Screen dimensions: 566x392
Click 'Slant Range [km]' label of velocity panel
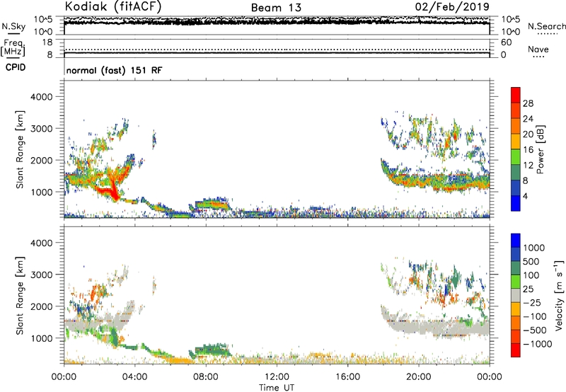point(20,295)
